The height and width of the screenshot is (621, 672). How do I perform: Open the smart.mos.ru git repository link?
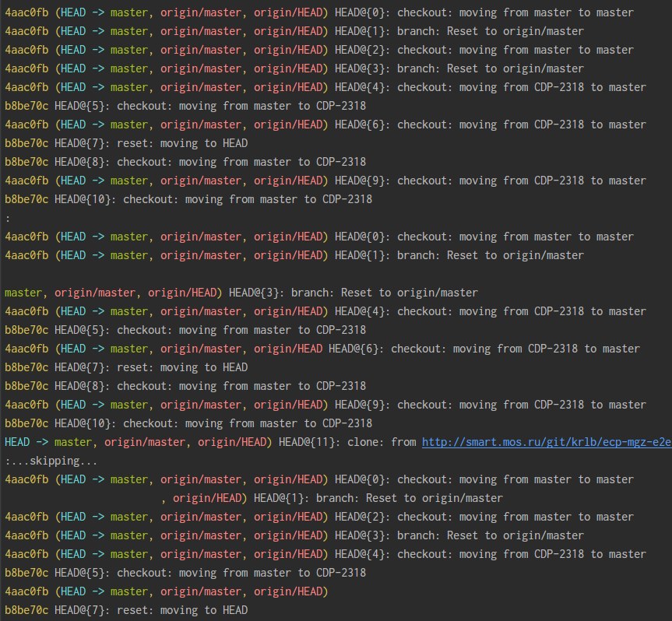click(x=547, y=442)
